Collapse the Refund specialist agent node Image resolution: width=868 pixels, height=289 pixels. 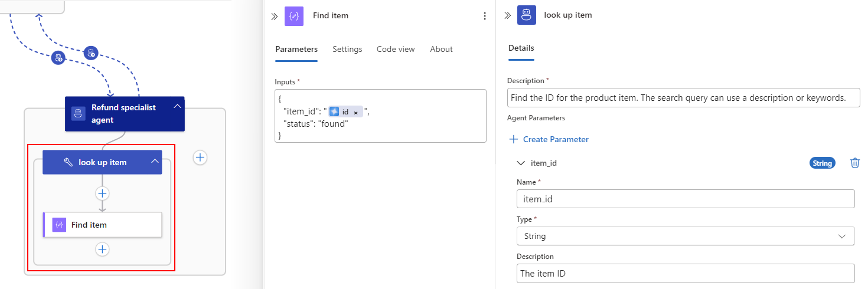pos(177,107)
